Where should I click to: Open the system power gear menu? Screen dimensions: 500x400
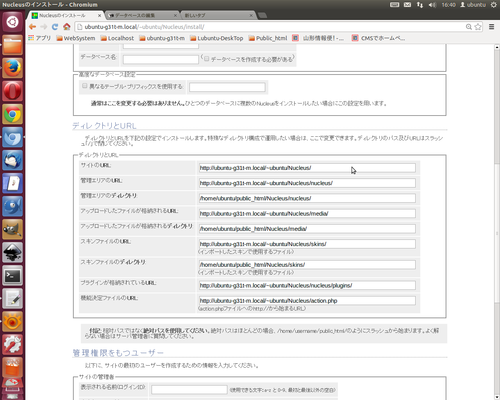tap(494, 5)
